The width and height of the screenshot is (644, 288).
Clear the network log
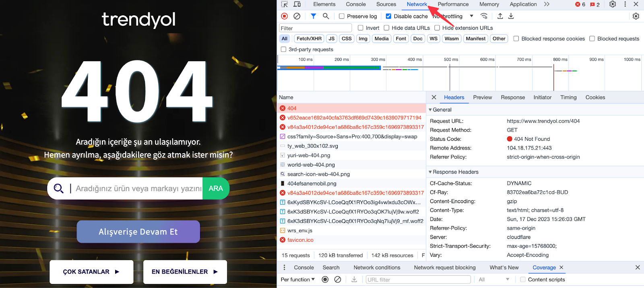297,16
